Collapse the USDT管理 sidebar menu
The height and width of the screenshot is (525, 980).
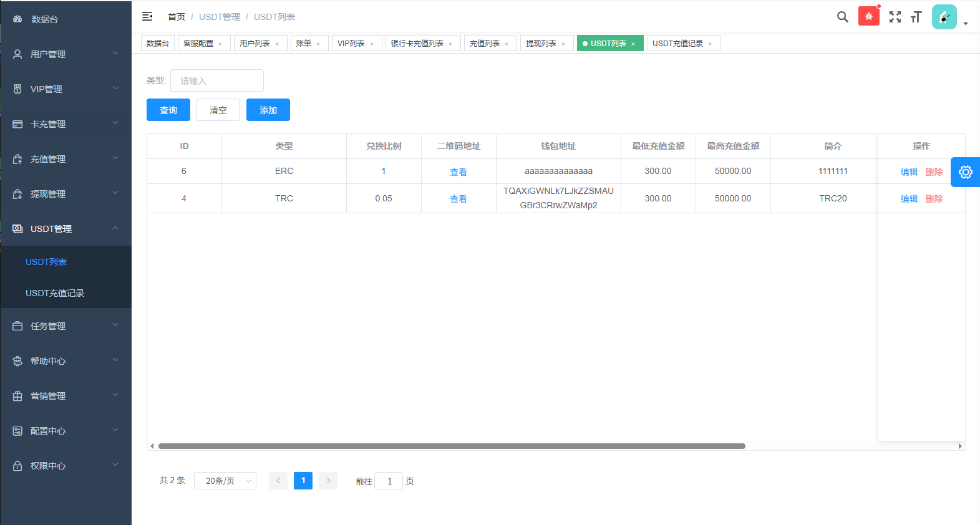click(x=65, y=229)
